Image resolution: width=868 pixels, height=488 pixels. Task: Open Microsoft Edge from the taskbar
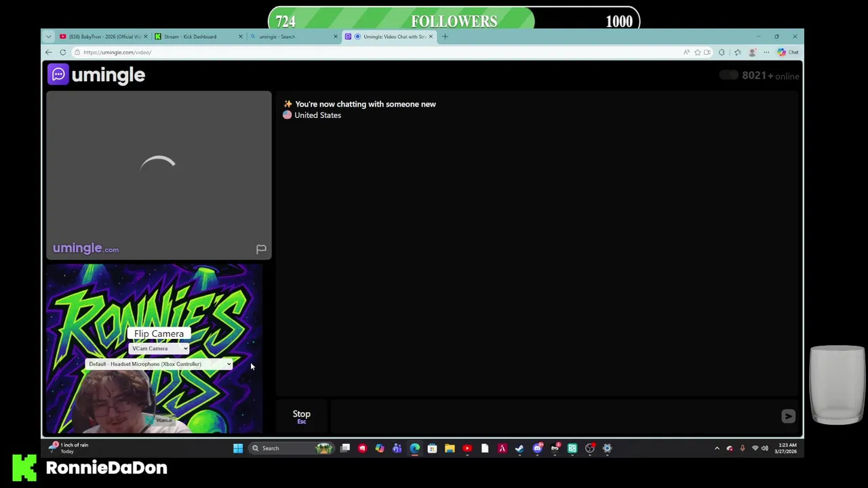point(414,448)
